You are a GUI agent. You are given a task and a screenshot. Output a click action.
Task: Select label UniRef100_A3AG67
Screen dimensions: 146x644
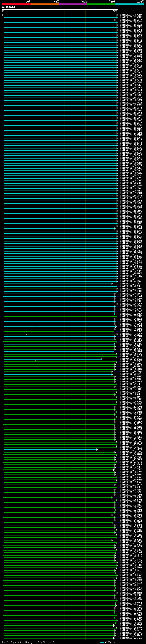[131, 334]
